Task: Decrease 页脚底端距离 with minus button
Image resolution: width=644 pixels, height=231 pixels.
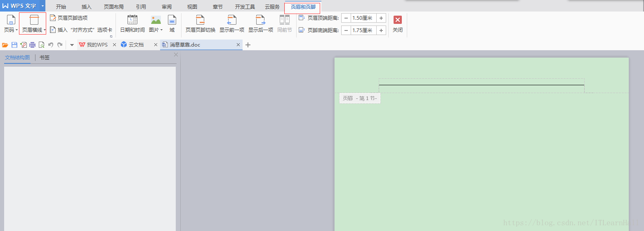Action: pos(346,30)
